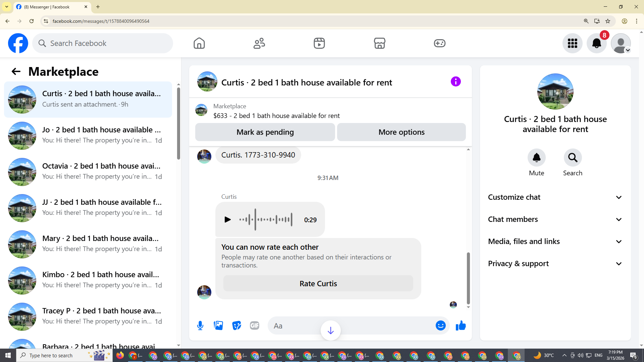Open the notifications bell with 8 badge

click(597, 43)
